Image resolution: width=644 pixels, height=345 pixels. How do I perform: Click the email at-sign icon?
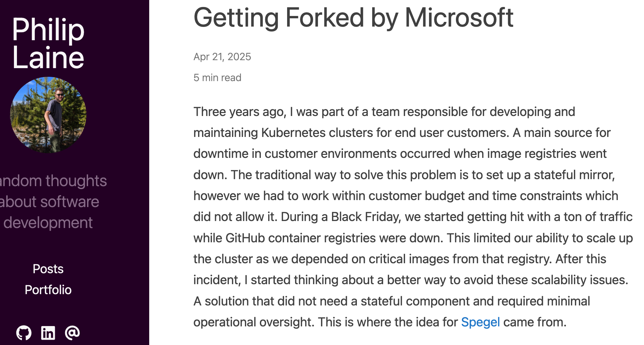click(72, 333)
